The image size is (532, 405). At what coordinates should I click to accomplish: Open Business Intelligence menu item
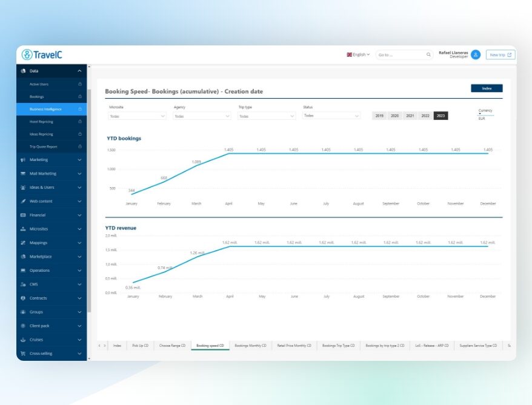[x=52, y=109]
